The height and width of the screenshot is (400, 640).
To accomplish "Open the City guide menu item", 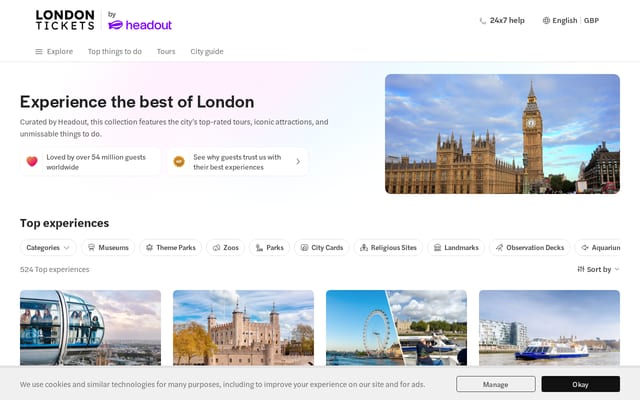I will [x=207, y=51].
